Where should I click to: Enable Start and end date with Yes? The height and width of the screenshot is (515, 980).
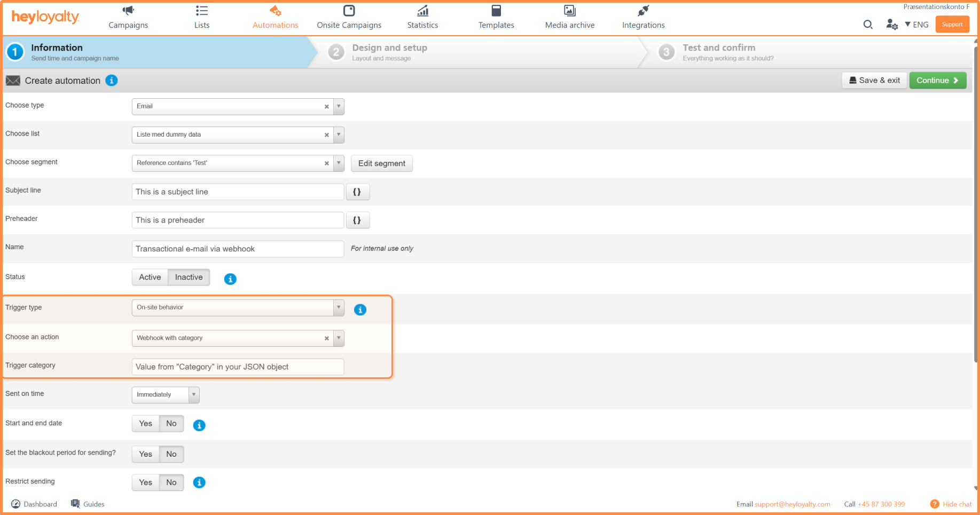pyautogui.click(x=145, y=424)
